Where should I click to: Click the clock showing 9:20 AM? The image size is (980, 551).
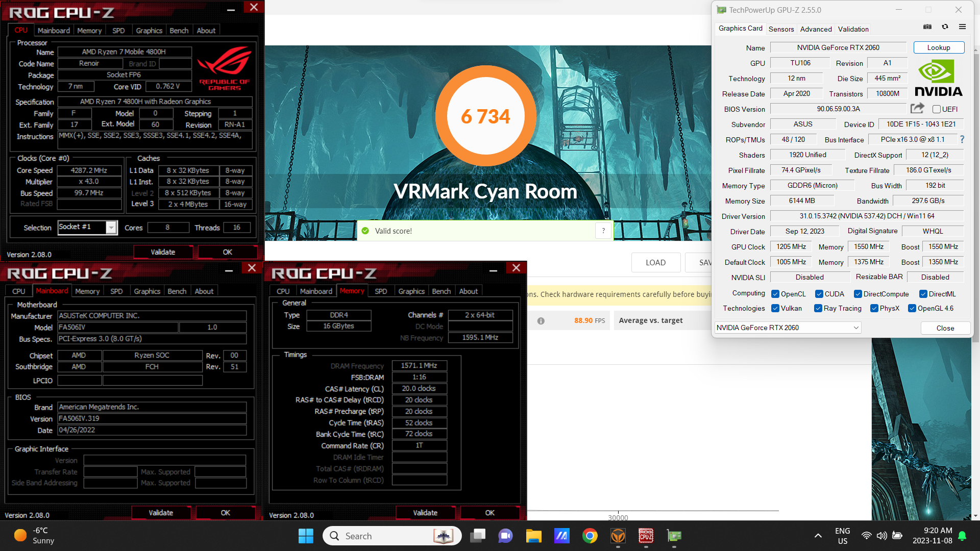(932, 536)
